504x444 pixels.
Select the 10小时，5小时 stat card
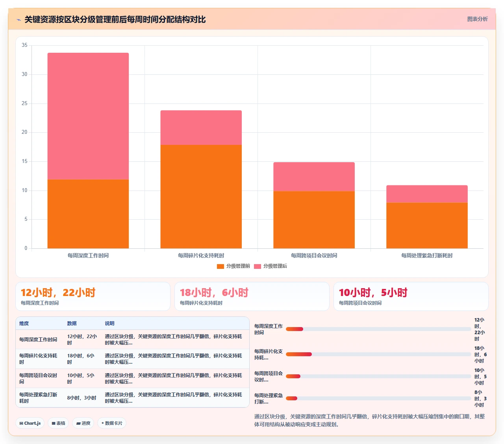(411, 296)
